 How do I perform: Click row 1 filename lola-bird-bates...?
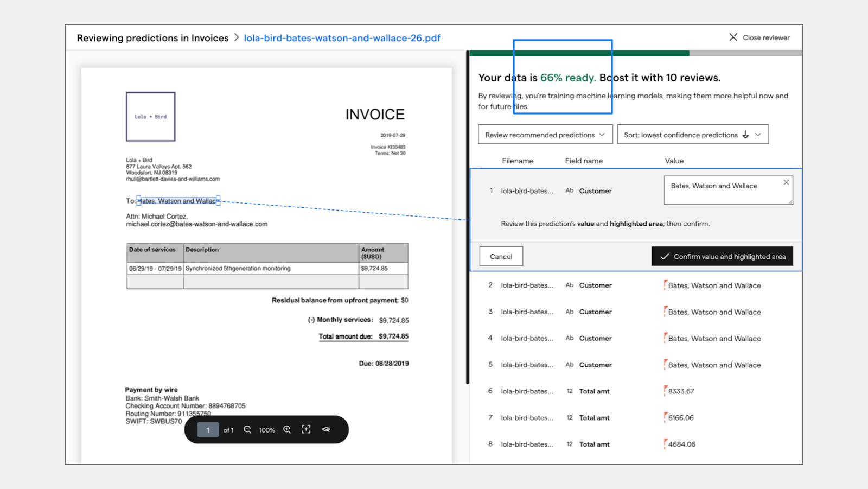[527, 191]
